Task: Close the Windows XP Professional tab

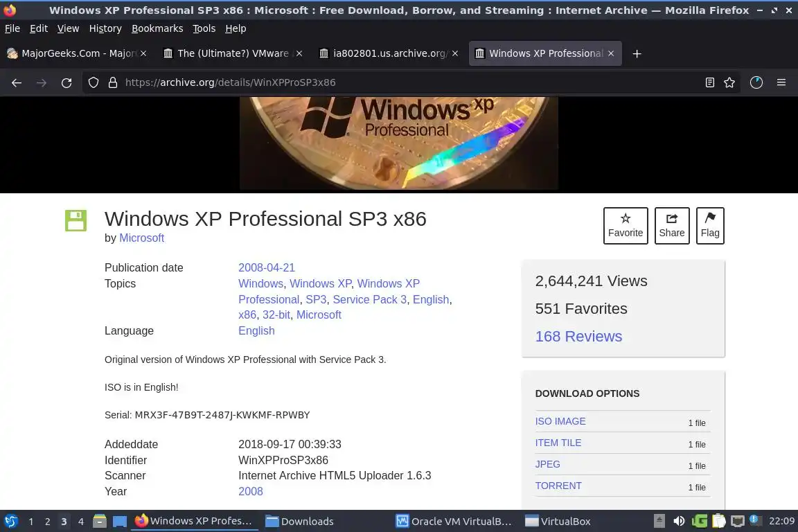Action: point(611,53)
